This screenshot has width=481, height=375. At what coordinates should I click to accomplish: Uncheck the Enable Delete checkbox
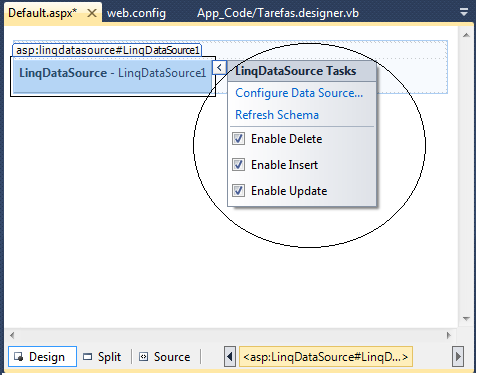[x=238, y=139]
